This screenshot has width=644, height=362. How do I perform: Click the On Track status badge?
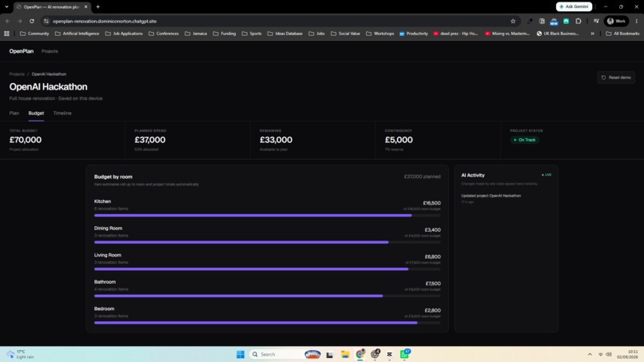tap(524, 140)
